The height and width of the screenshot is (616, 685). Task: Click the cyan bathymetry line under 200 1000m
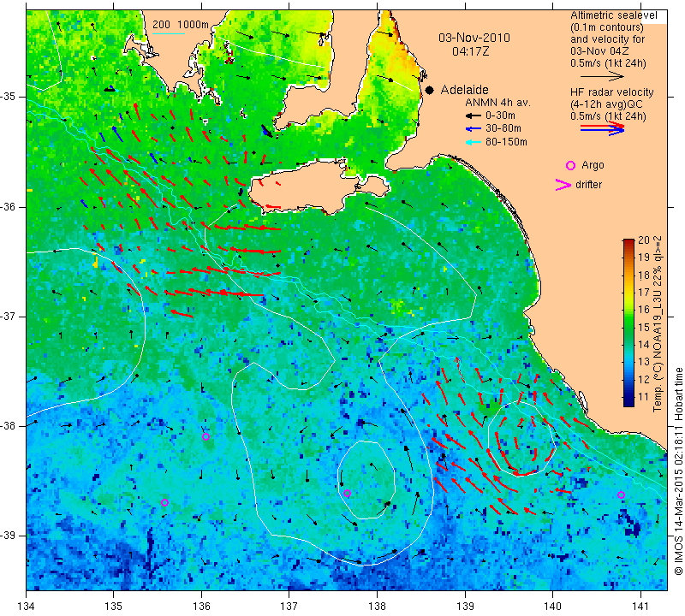coord(169,33)
